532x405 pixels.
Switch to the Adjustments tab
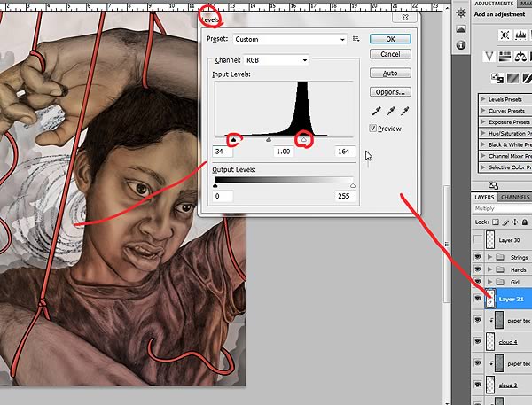pyautogui.click(x=494, y=4)
